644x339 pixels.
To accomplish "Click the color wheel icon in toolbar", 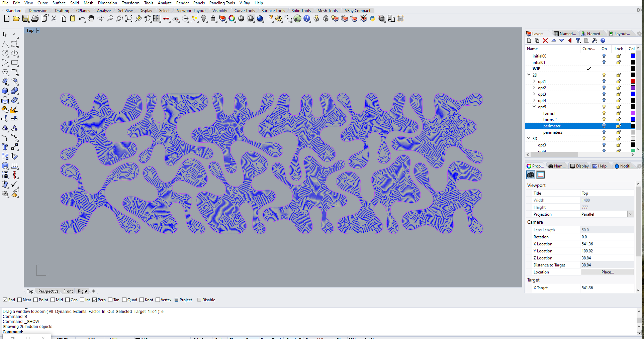I will (x=232, y=19).
